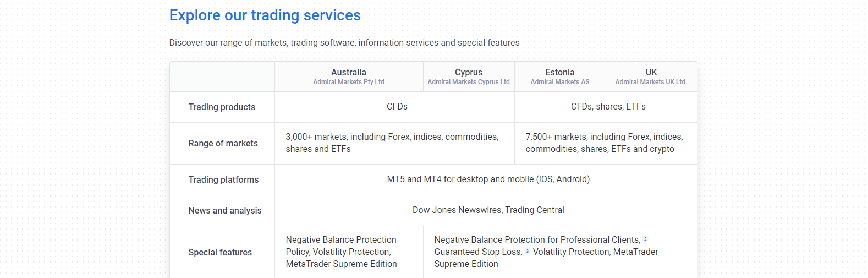
Task: Select the Range of markets row label
Action: tap(223, 143)
